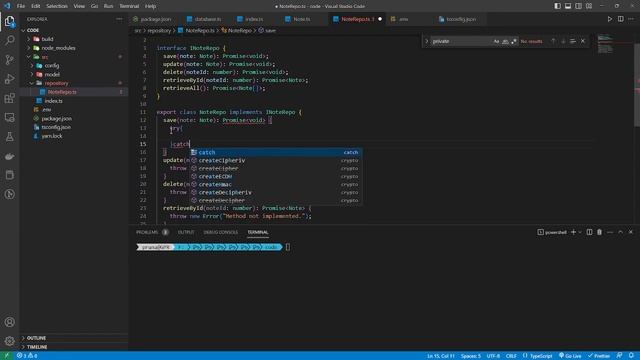The image size is (640, 360).
Task: Select createECDH autocomplete suggestion
Action: click(276, 176)
